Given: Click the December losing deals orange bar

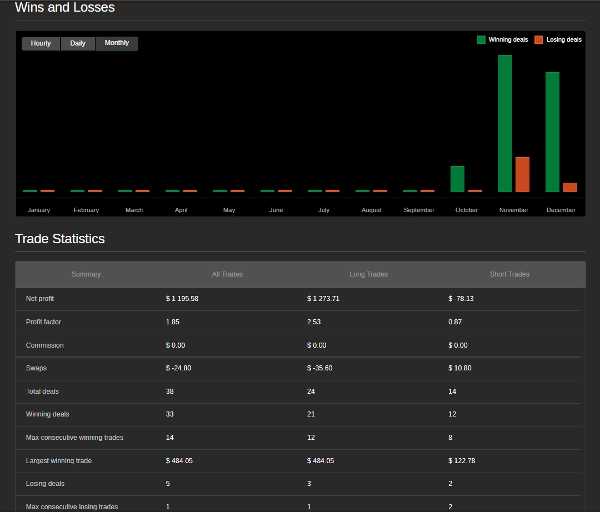Looking at the screenshot, I should click(570, 187).
